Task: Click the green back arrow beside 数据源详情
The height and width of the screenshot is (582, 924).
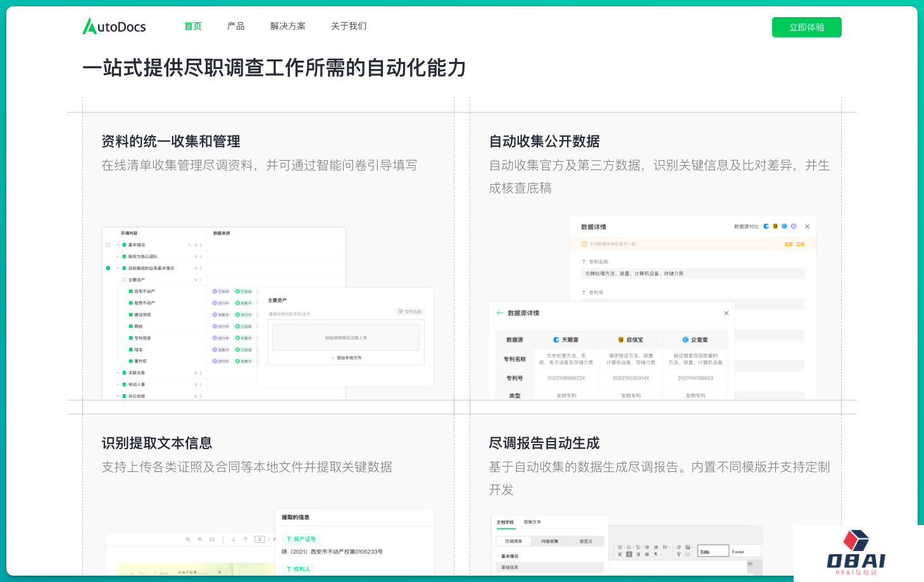Action: pos(500,313)
